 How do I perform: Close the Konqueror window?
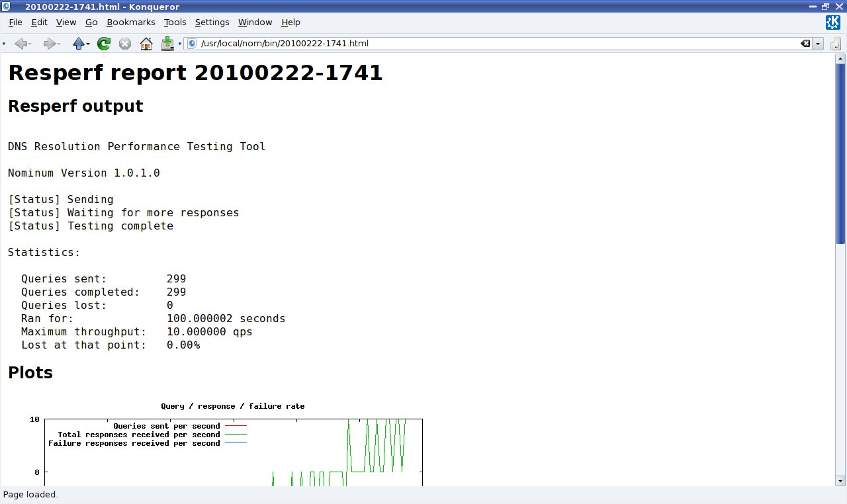point(838,6)
